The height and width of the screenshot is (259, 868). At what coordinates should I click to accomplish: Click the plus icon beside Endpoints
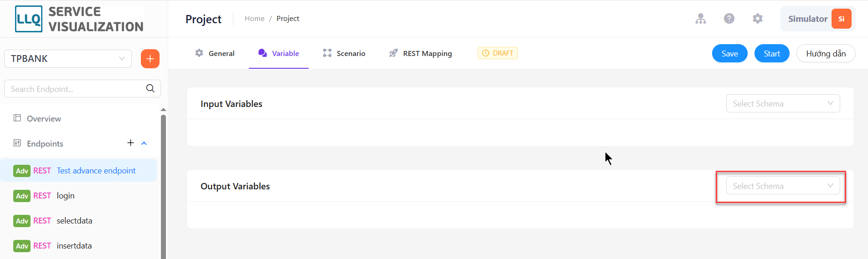pos(130,143)
